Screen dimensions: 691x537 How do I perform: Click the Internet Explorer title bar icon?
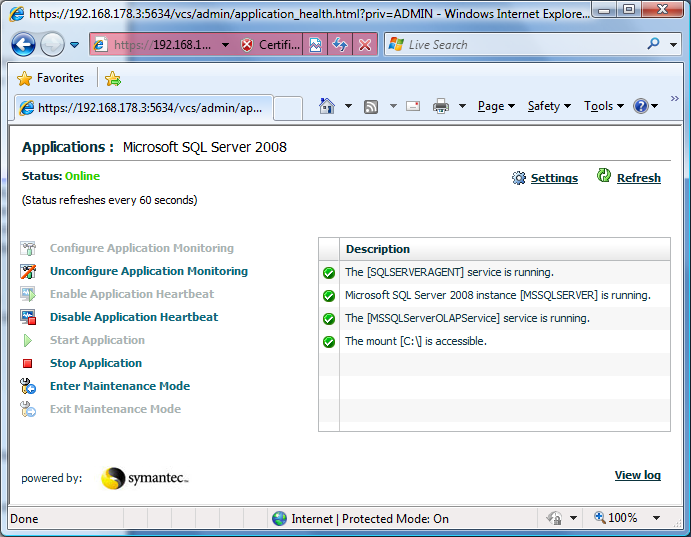pyautogui.click(x=16, y=14)
